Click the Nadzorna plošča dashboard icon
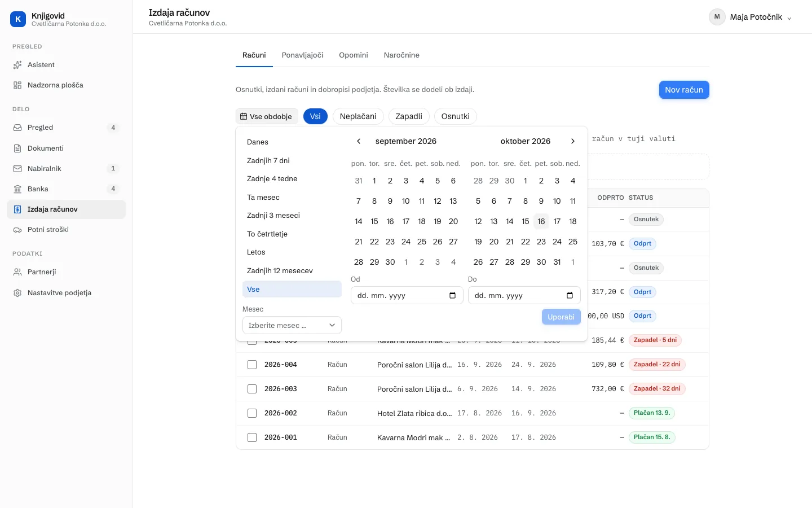The height and width of the screenshot is (508, 812). 17,85
